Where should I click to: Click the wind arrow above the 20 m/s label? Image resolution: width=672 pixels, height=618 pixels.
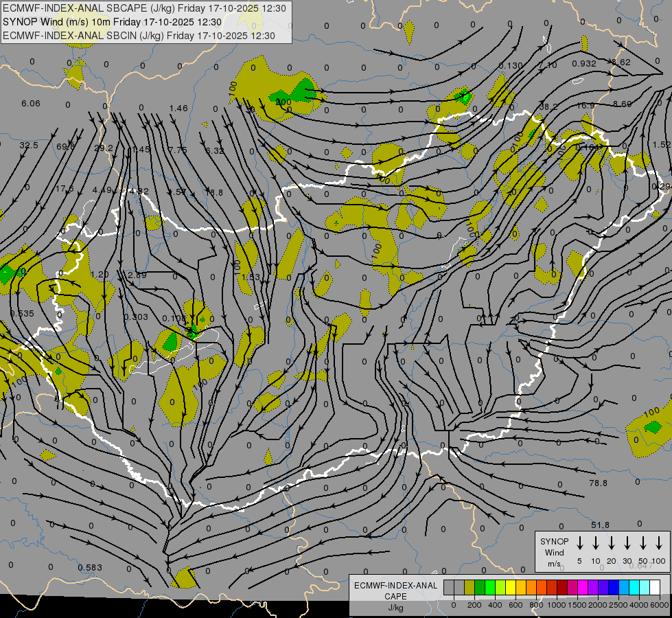coord(612,543)
